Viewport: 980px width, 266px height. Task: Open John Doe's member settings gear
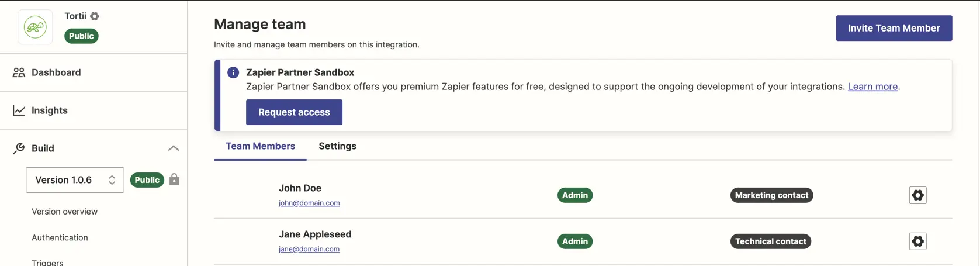917,195
